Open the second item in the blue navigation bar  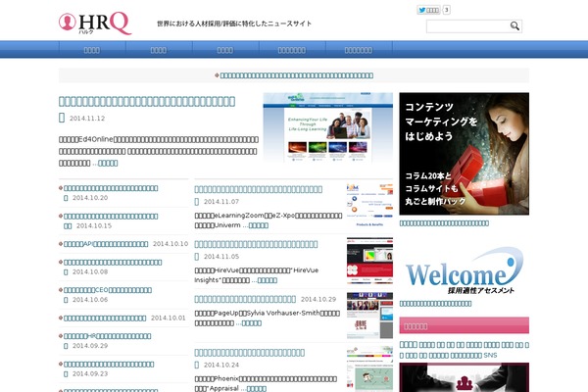pyautogui.click(x=159, y=50)
